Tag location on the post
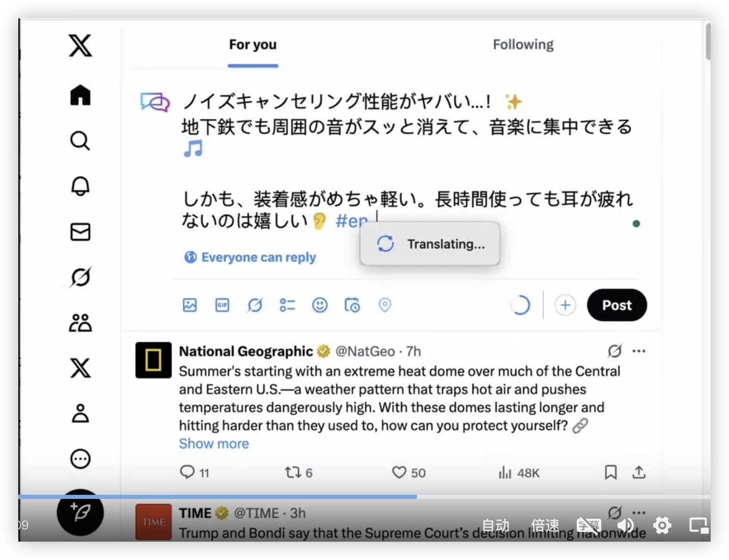Screen dimensions: 729x560 pyautogui.click(x=385, y=305)
